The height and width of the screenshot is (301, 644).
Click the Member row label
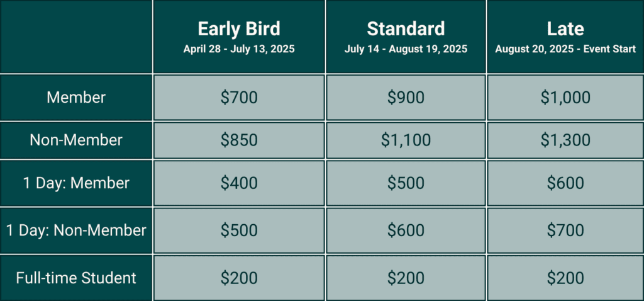76,98
